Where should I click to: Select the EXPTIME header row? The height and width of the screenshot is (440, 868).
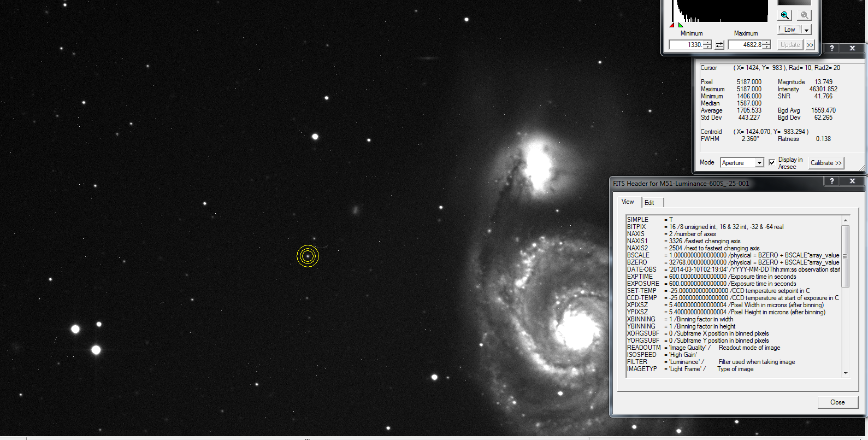tap(733, 277)
